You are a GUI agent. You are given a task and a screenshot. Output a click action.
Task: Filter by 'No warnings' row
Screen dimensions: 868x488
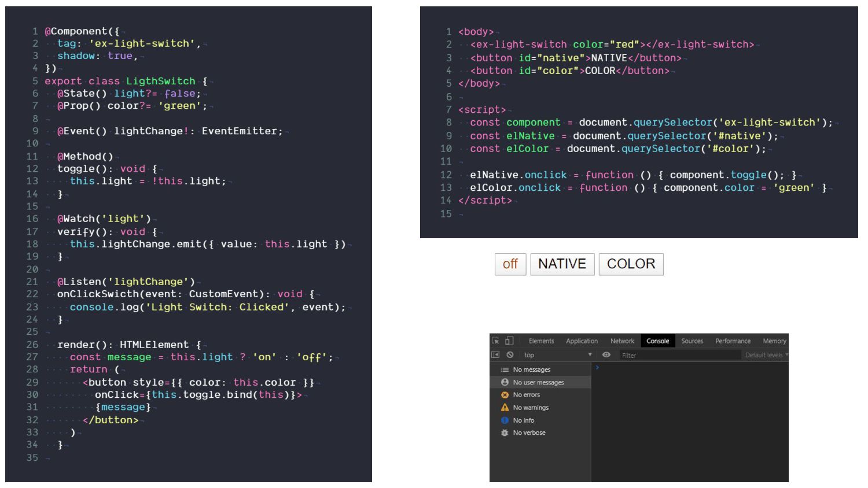[540, 408]
